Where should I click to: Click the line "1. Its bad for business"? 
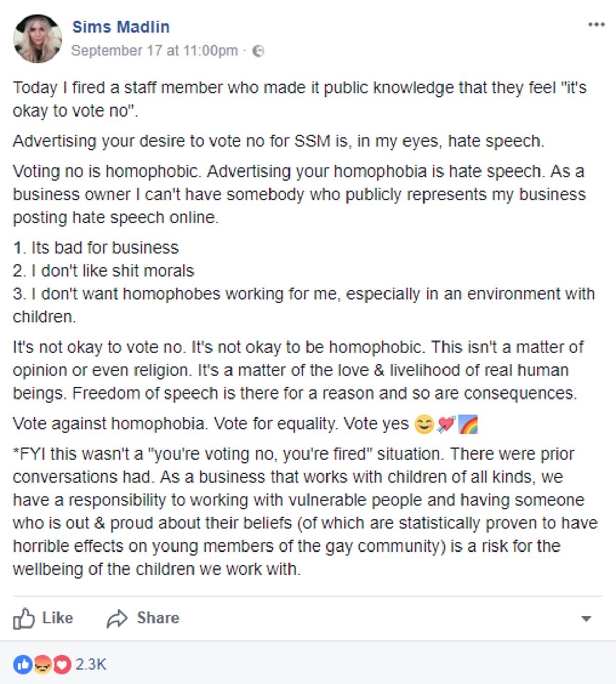(x=96, y=248)
